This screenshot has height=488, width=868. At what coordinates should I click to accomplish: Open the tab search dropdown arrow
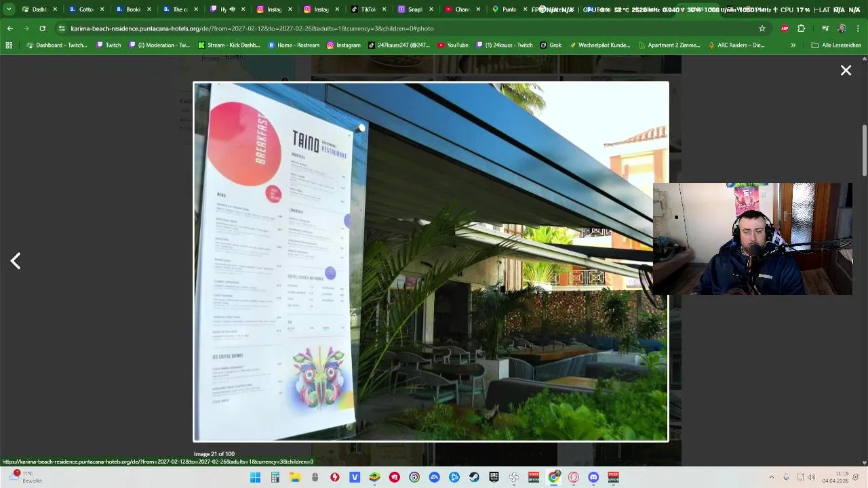[x=9, y=9]
